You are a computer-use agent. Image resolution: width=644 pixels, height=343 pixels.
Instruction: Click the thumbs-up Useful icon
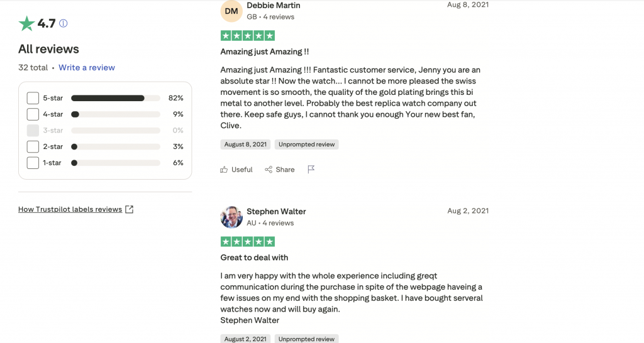pyautogui.click(x=225, y=170)
